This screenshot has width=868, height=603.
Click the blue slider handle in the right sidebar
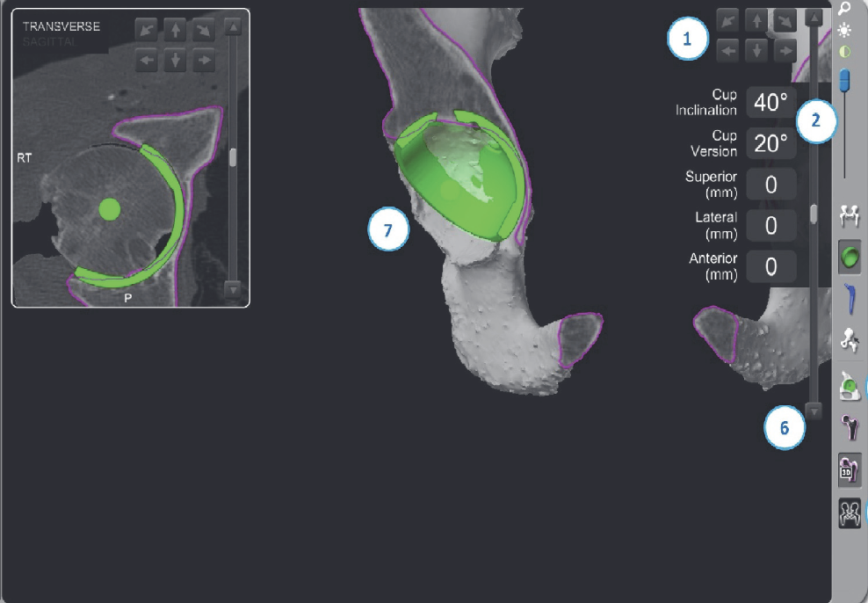(845, 82)
